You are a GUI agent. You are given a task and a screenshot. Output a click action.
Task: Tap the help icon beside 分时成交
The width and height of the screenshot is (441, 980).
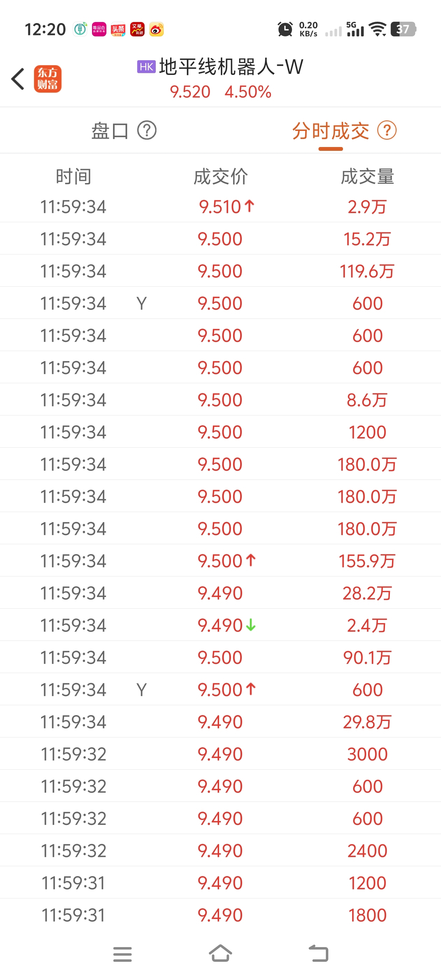coord(387,131)
